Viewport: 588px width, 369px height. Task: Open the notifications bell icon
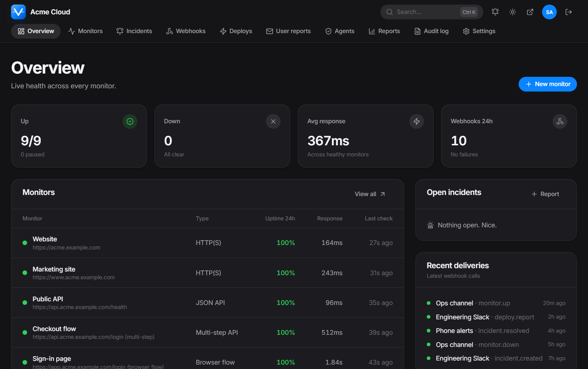pyautogui.click(x=495, y=12)
